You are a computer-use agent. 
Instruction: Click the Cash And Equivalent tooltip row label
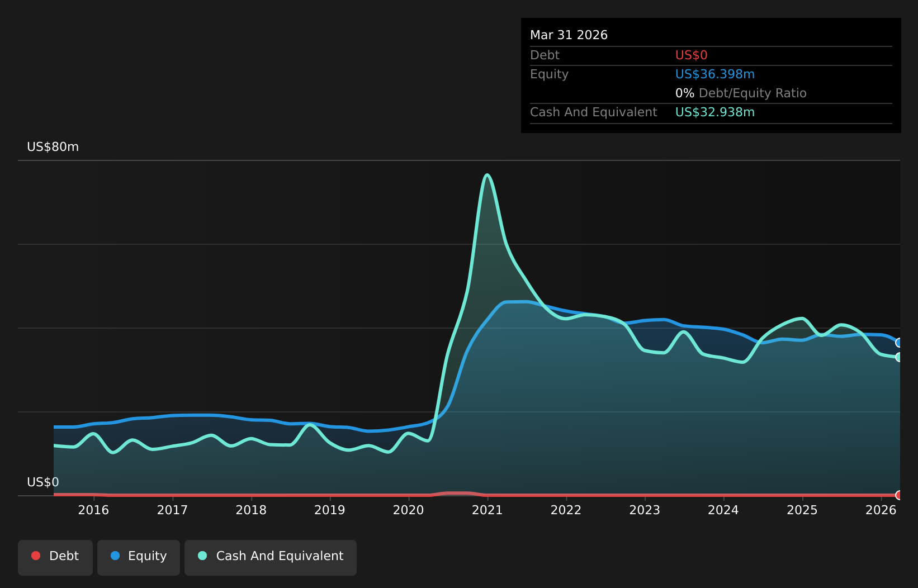[x=594, y=112]
